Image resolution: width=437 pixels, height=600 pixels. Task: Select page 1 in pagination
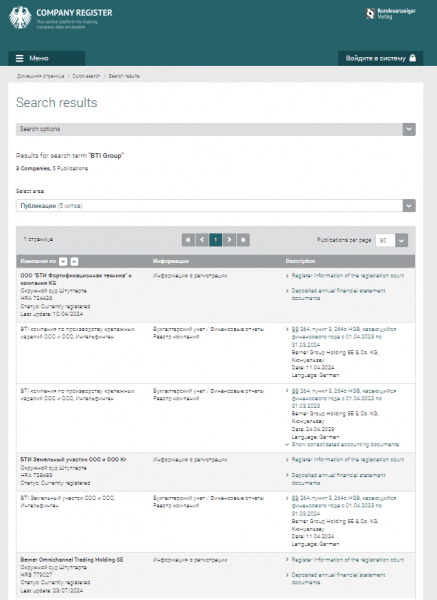point(215,240)
